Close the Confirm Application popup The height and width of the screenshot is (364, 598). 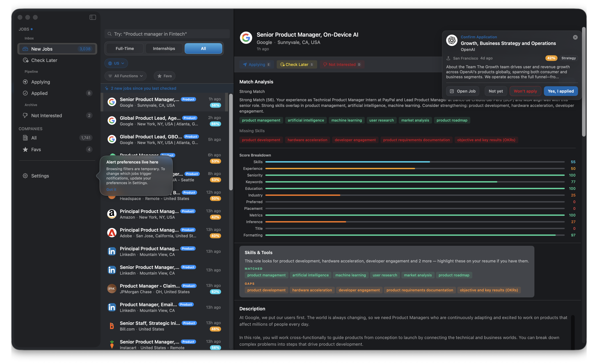click(575, 37)
